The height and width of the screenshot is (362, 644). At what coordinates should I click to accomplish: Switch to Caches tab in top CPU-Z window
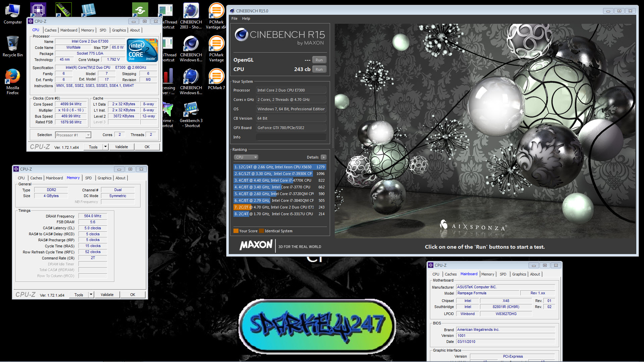coord(50,30)
